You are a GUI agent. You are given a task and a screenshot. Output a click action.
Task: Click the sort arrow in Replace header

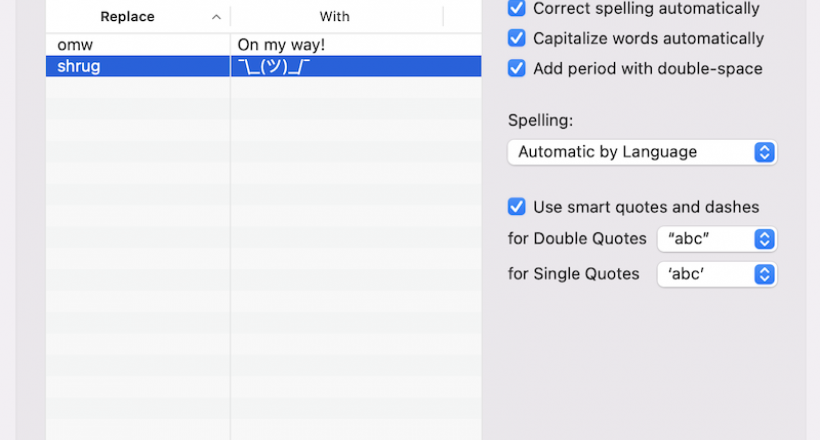216,17
